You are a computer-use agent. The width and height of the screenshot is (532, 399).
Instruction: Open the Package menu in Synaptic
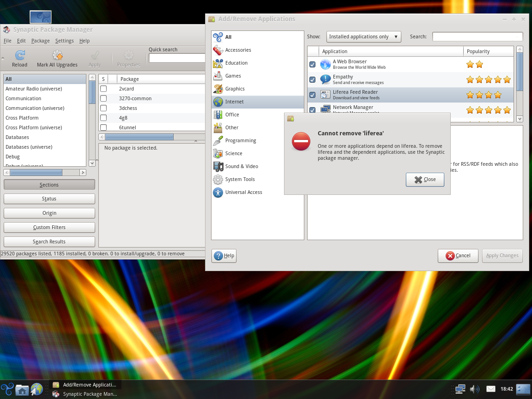click(40, 41)
